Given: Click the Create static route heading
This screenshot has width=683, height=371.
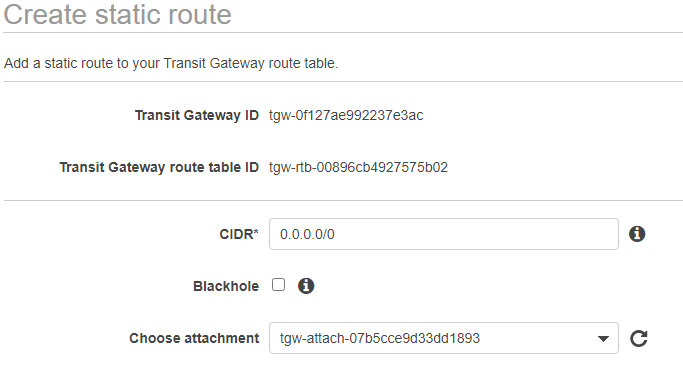Looking at the screenshot, I should click(x=118, y=14).
